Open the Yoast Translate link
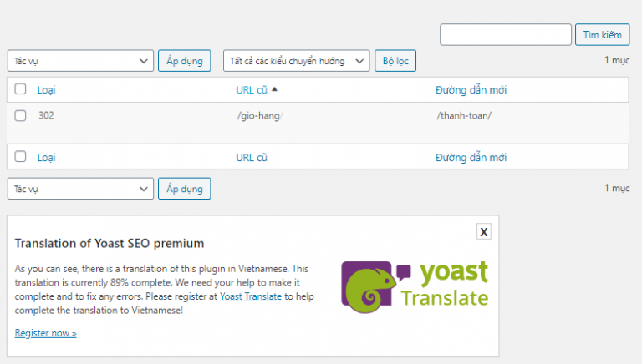The height and width of the screenshot is (364, 642). click(251, 296)
